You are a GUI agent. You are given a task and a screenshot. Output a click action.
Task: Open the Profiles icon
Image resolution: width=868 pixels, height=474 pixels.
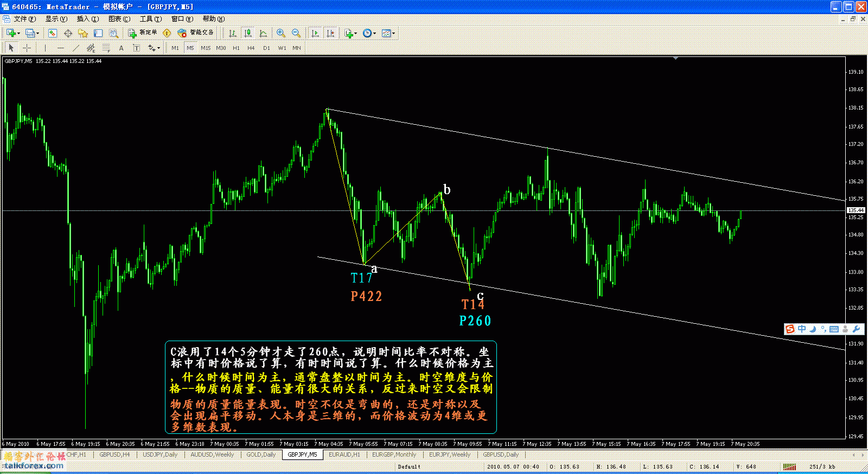click(x=30, y=33)
